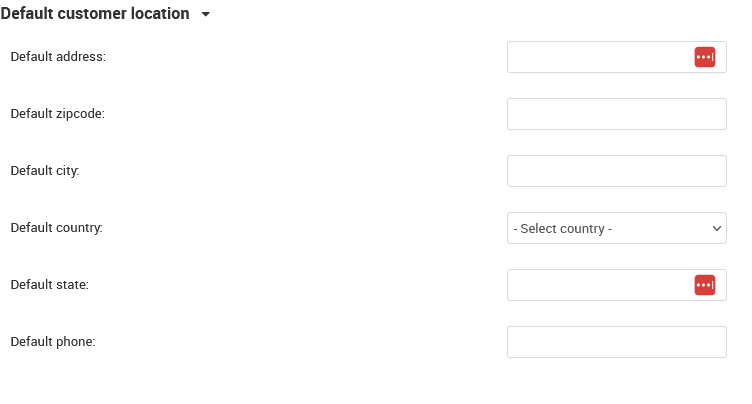Click the Default customer location heading text
The width and height of the screenshot is (752, 404).
(95, 13)
